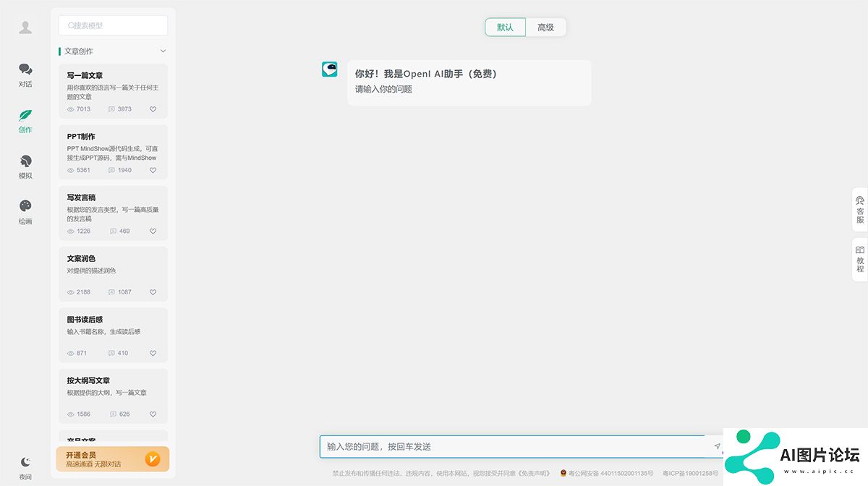Click view count eye on 写一篇文章

[71, 109]
